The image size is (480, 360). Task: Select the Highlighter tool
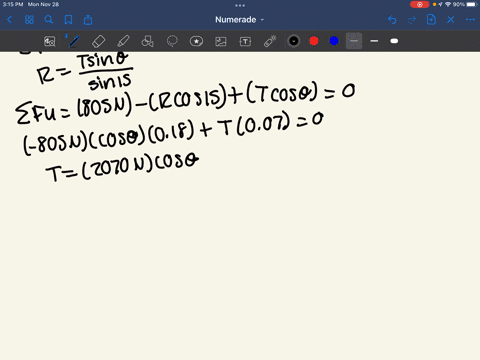click(x=123, y=41)
